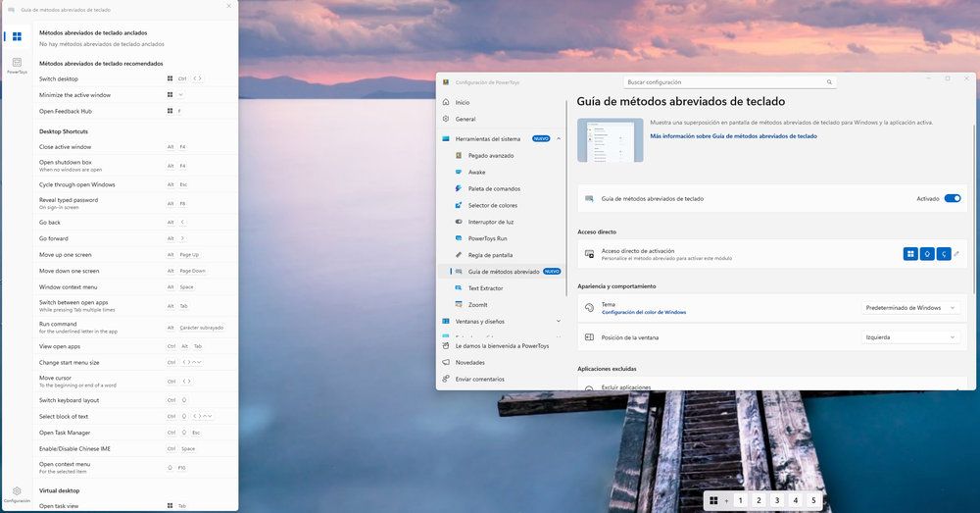Screen dimensions: 980x513
Task: Click Windows key in activation shortcut
Action: 910,253
